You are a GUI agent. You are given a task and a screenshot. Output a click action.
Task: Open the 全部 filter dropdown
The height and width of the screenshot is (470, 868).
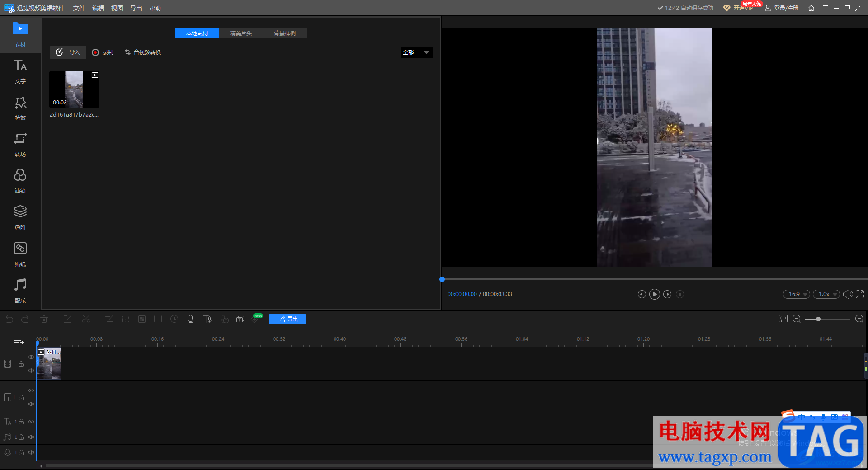pyautogui.click(x=417, y=52)
